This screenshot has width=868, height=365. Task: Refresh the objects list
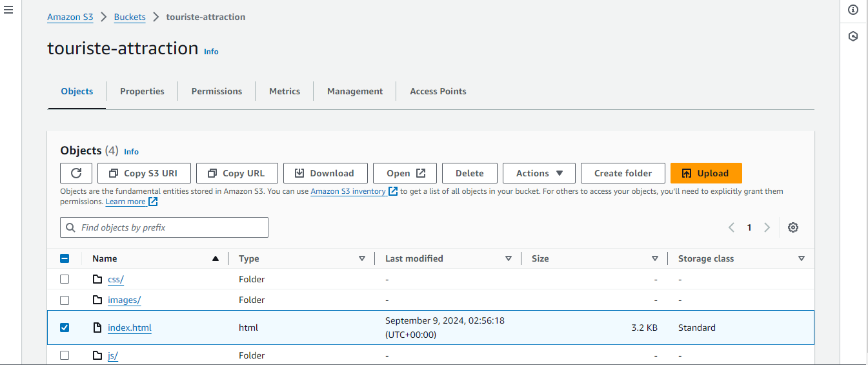coord(76,173)
